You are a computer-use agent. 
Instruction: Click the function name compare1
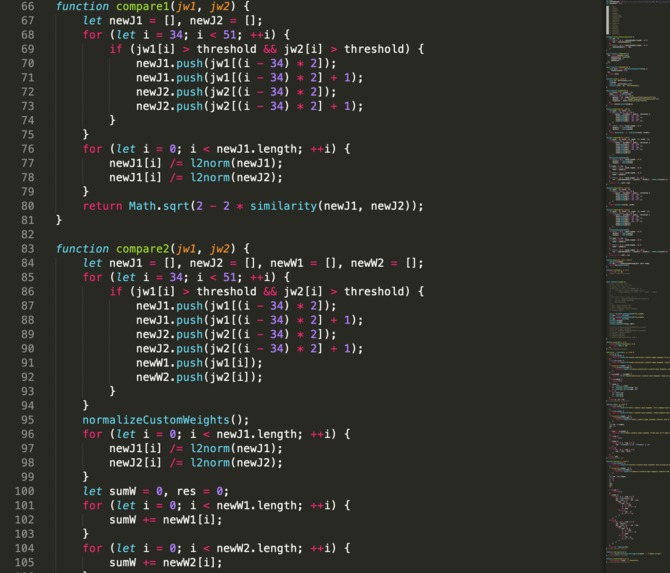(x=142, y=6)
